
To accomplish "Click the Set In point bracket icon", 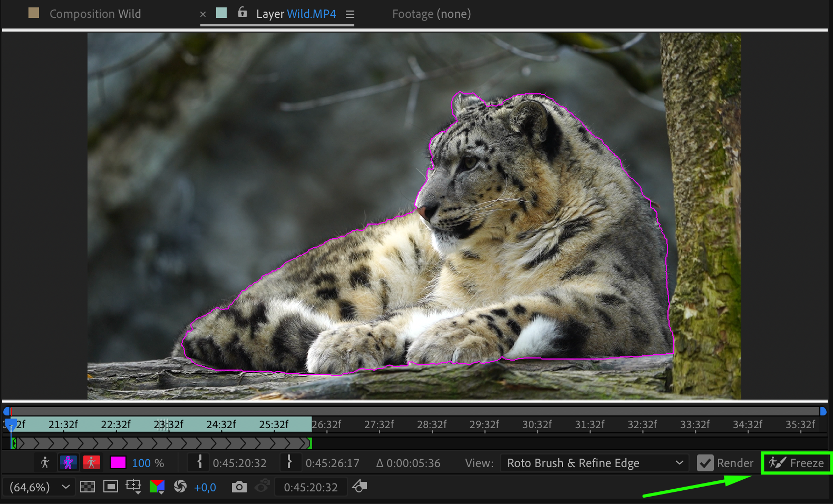I will click(x=199, y=463).
